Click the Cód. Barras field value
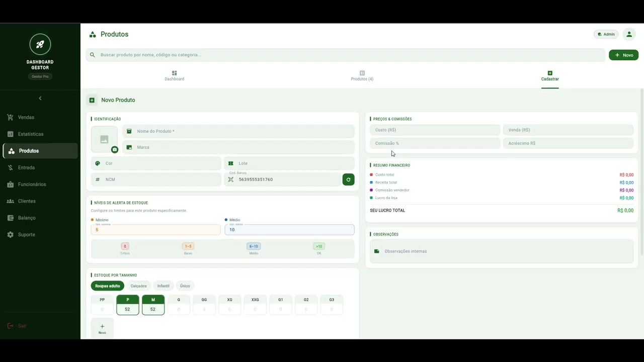644x362 pixels. (256, 179)
